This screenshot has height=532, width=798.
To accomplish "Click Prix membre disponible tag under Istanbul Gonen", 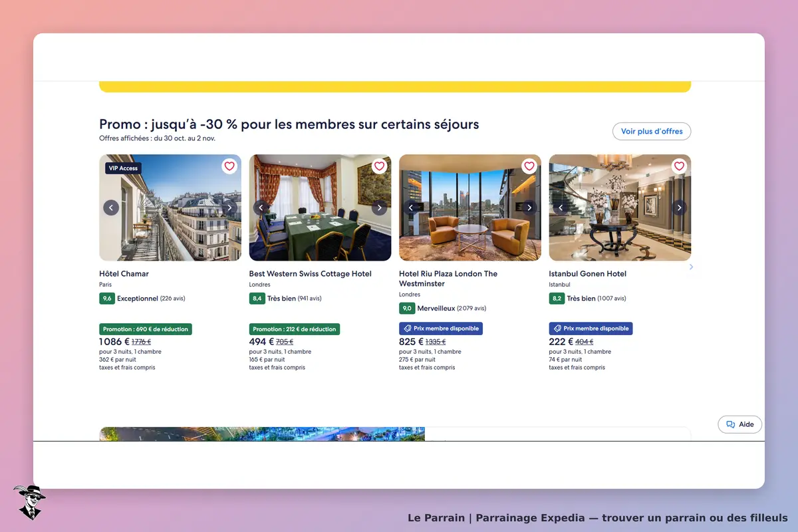I will point(591,329).
